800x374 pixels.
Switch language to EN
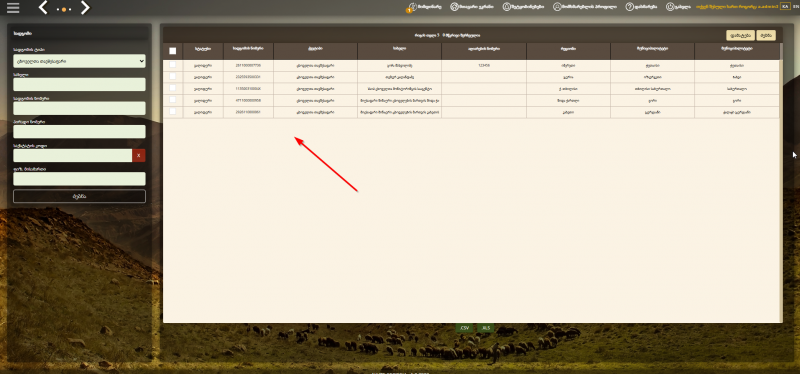tap(795, 7)
